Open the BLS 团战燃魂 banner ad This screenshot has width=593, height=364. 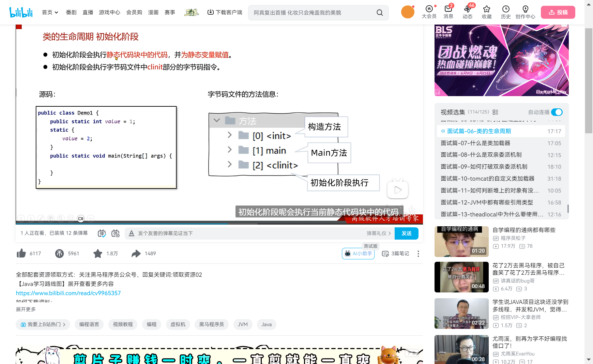(502, 60)
